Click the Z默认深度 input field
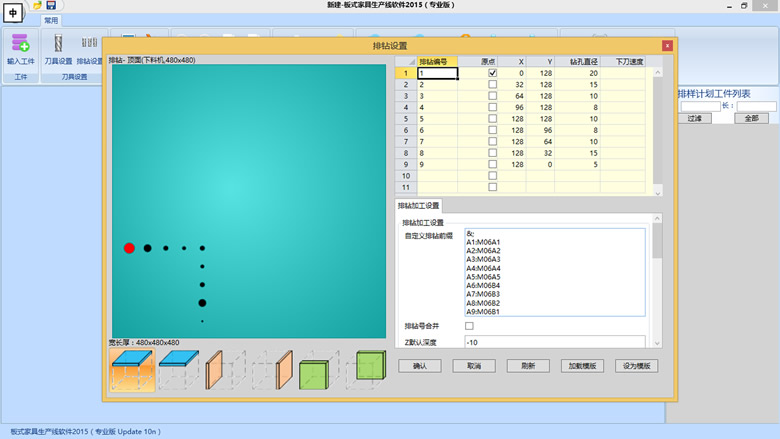Screen dimensions: 780x439 pyautogui.click(x=554, y=343)
